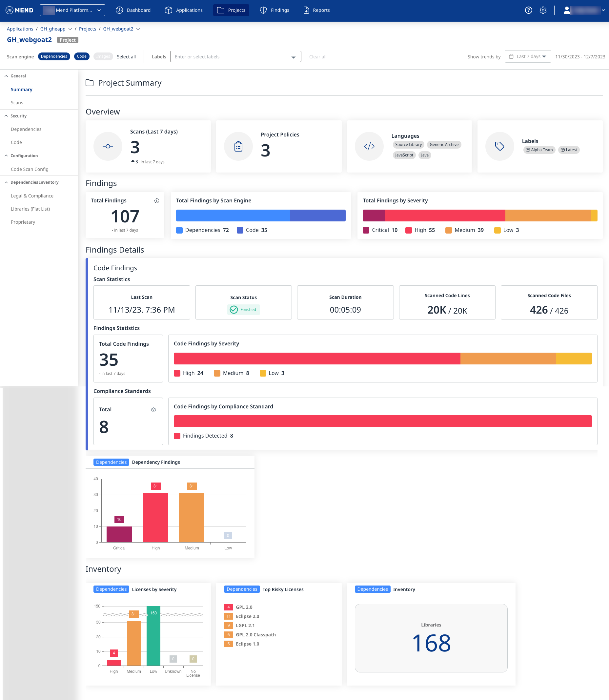Click the Applications breadcrumb link
The width and height of the screenshot is (609, 700).
[x=20, y=29]
